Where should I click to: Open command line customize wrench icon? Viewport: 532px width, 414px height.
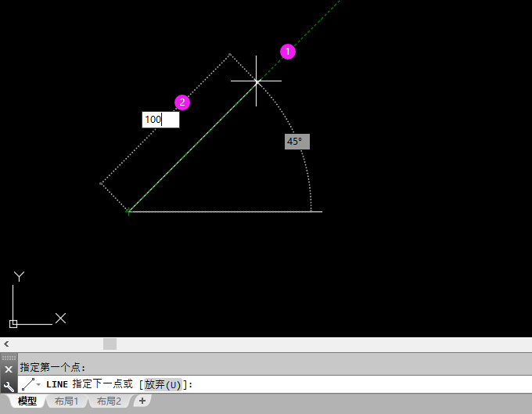tap(9, 386)
